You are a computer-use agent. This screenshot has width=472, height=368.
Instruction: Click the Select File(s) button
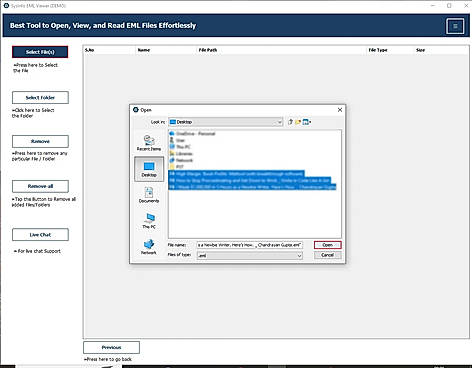(x=40, y=52)
